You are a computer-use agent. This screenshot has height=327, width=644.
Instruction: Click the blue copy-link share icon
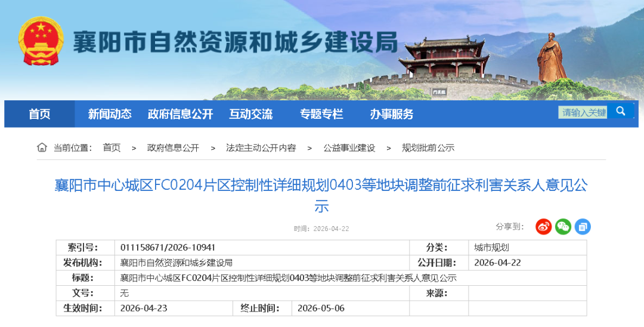pyautogui.click(x=583, y=227)
